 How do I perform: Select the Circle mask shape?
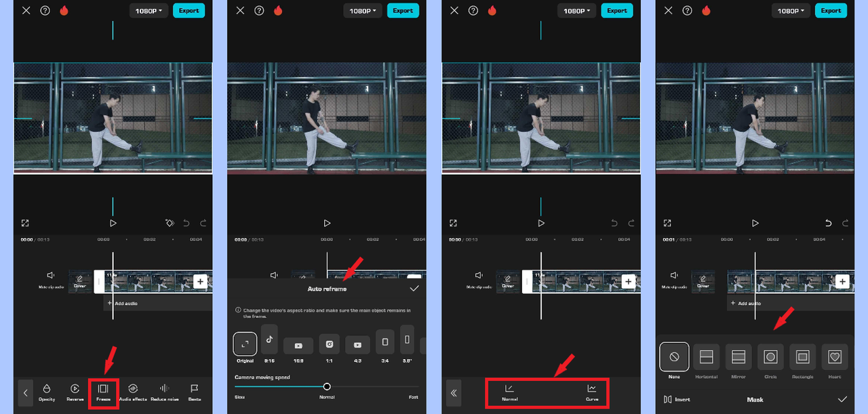770,360
